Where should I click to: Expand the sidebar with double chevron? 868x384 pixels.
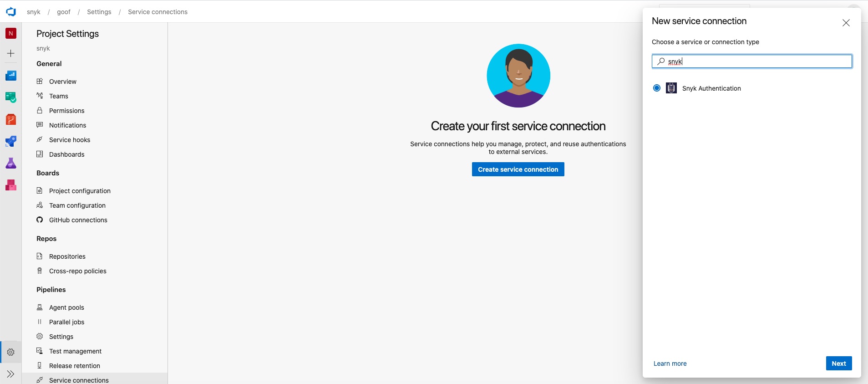tap(11, 374)
